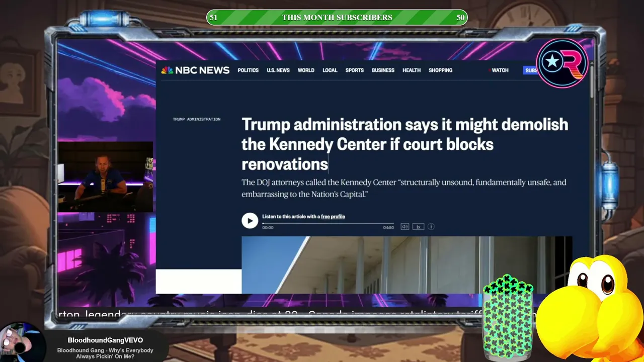Open the Health section
Viewport: 644px width, 362px height.
[x=412, y=70]
